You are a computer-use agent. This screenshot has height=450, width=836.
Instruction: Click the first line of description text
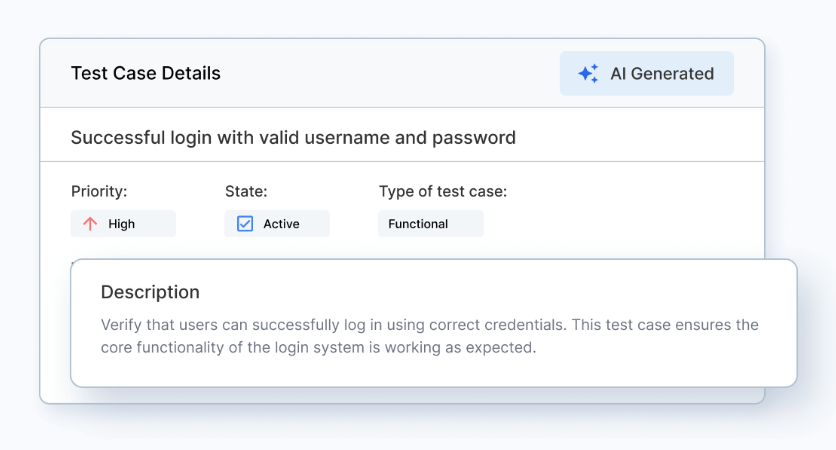[x=429, y=325]
